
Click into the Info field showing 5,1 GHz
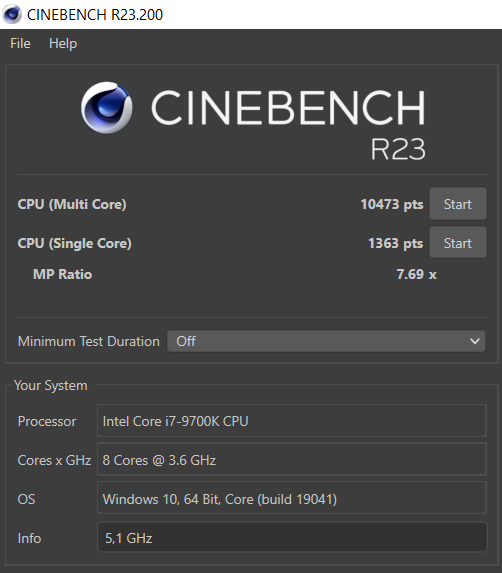click(292, 537)
